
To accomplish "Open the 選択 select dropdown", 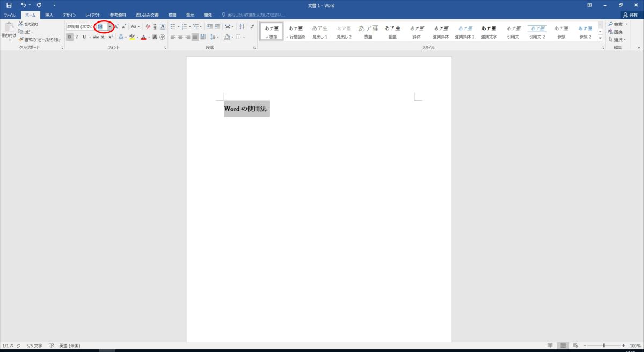I will click(617, 39).
